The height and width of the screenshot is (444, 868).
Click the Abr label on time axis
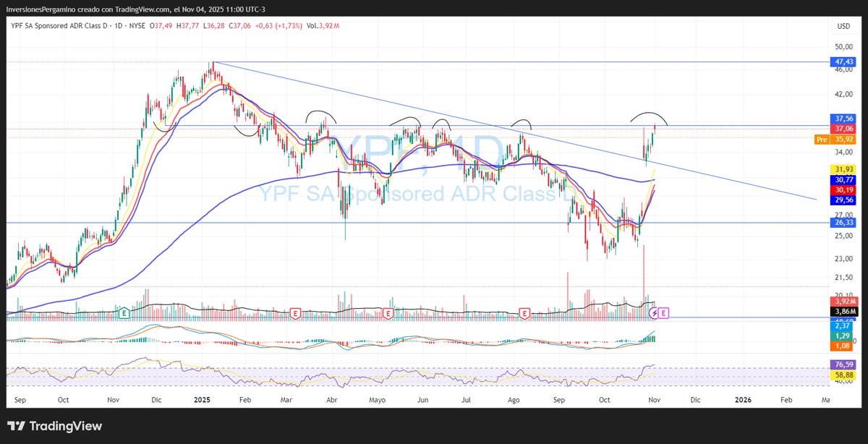[x=332, y=399]
